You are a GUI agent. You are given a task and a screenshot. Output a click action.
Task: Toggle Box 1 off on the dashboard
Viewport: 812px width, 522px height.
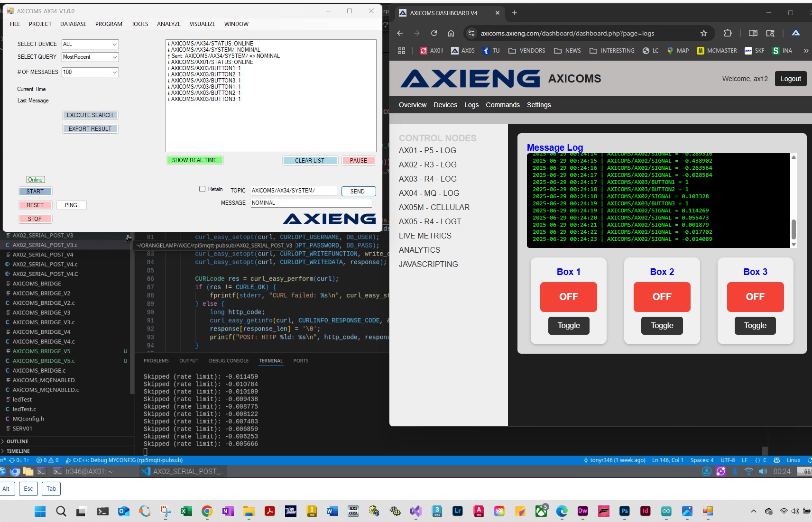point(568,325)
